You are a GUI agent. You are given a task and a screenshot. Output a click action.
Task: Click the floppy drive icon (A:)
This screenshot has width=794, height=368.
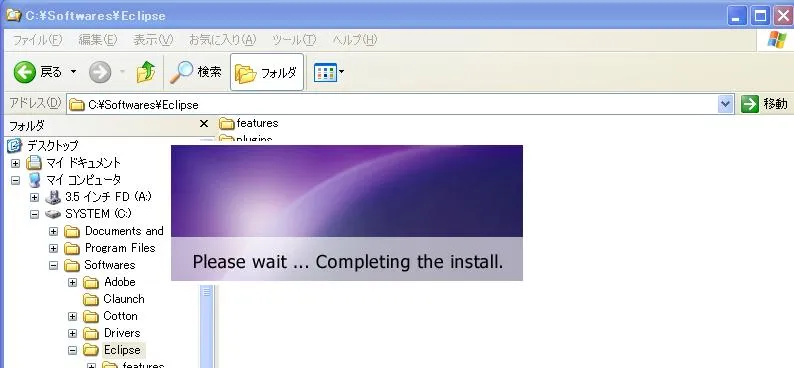tap(53, 197)
